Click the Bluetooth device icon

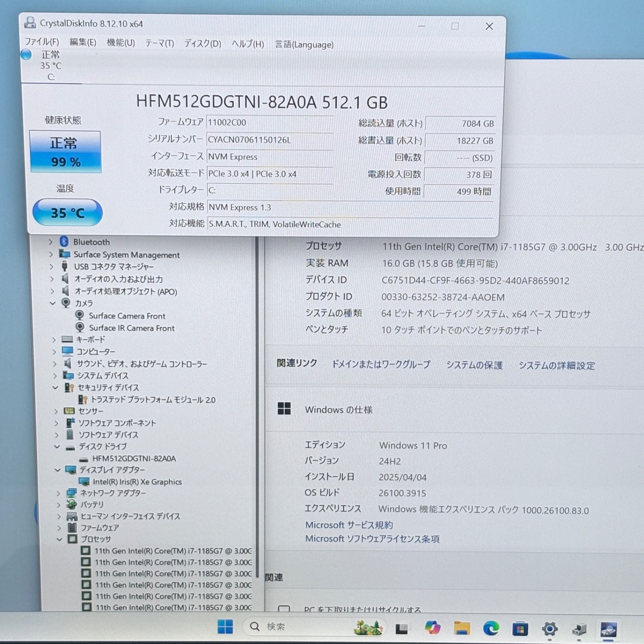coord(64,242)
